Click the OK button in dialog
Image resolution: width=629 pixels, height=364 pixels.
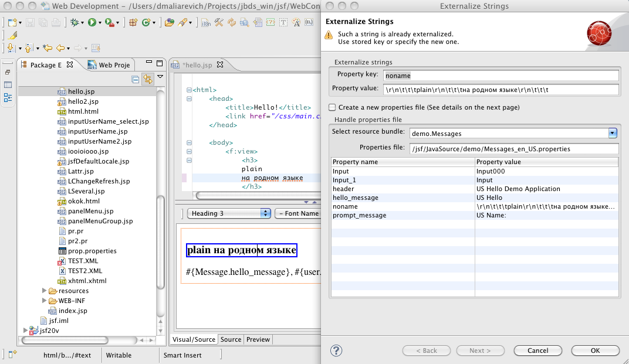595,351
